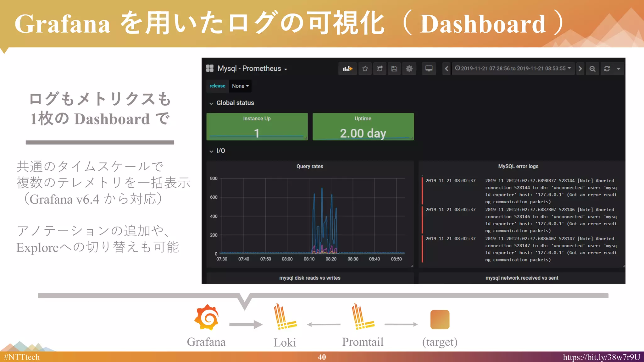Cycle view mode with monitor icon

(429, 69)
